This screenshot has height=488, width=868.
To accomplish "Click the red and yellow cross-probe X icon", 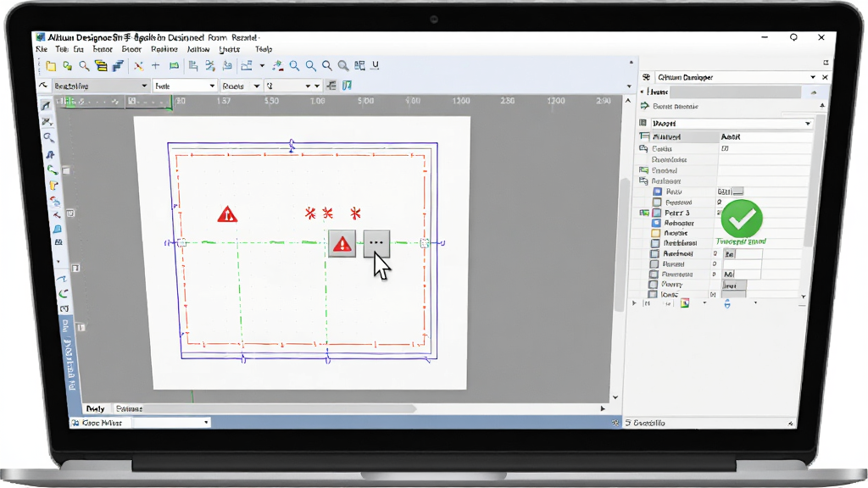I will point(138,66).
